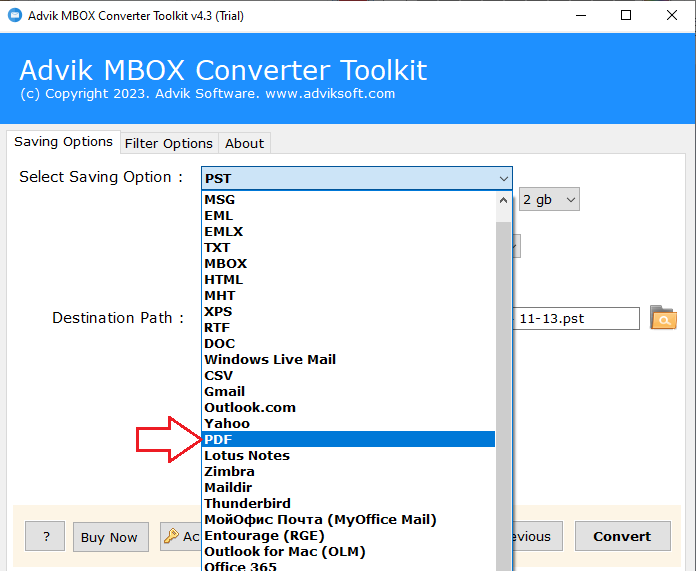Click the folder browse icon for destination path
This screenshot has height=571, width=696.
663,317
